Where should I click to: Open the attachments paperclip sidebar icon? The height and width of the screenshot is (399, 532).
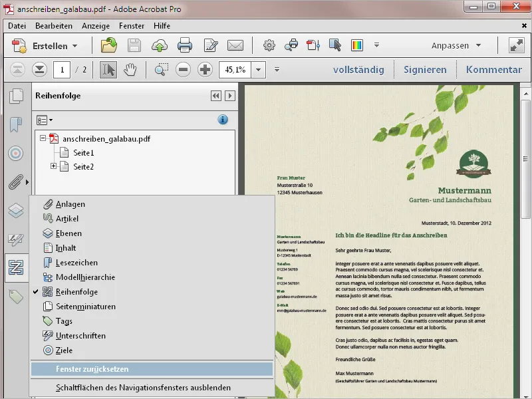pyautogui.click(x=15, y=182)
